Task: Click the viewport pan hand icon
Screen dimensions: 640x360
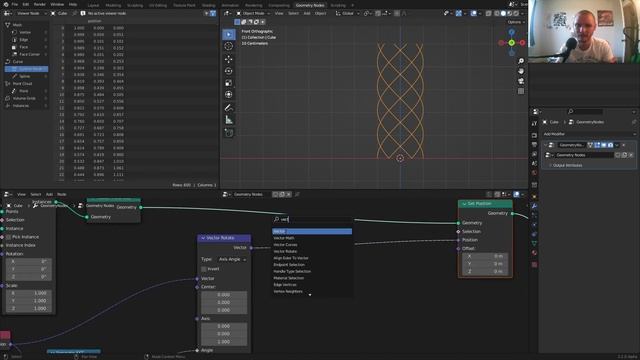Action: pyautogui.click(x=521, y=71)
